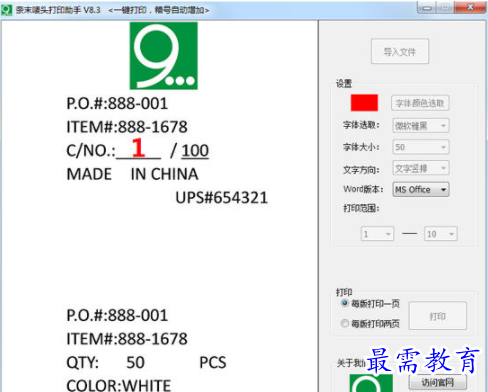The height and width of the screenshot is (392, 488).
Task: Click the 字体颜色选取 button
Action: coord(420,103)
